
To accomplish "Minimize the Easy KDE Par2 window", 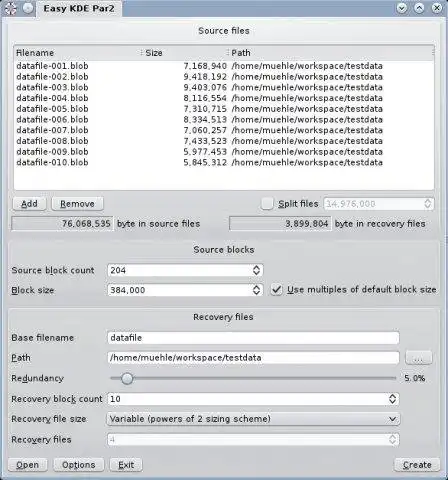I will 402,8.
